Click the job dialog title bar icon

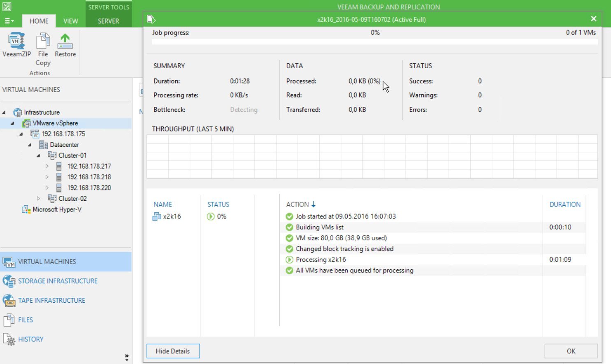(151, 19)
